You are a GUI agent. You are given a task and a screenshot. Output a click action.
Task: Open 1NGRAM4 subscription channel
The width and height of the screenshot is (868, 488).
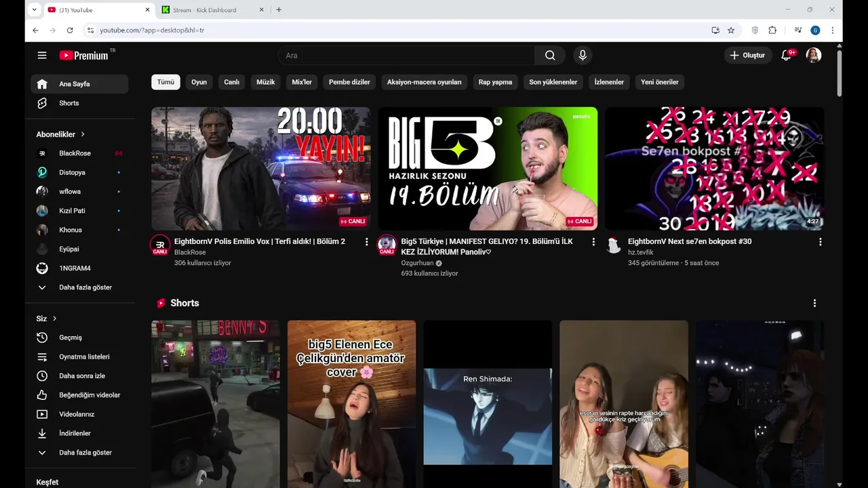pos(79,268)
